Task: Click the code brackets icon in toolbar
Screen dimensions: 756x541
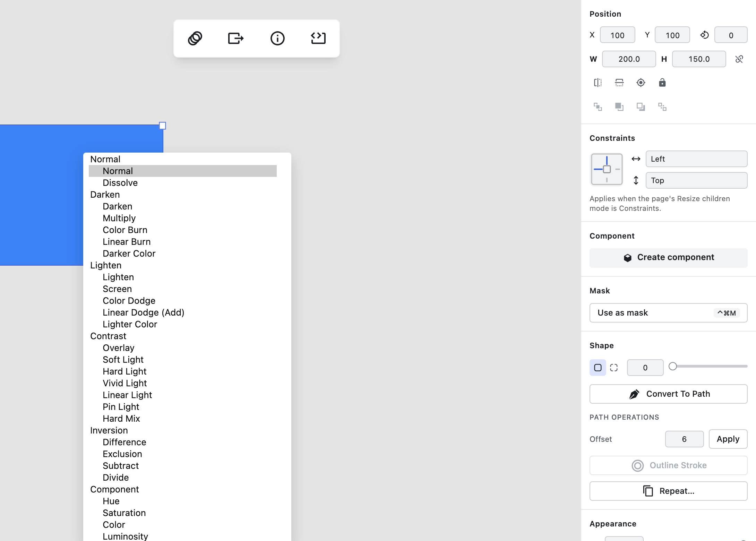Action: point(318,38)
